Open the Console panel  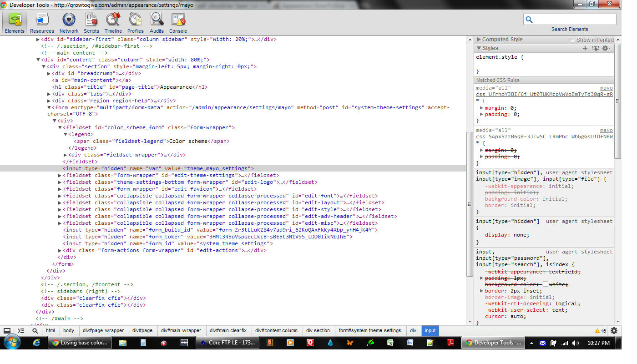pos(178,23)
